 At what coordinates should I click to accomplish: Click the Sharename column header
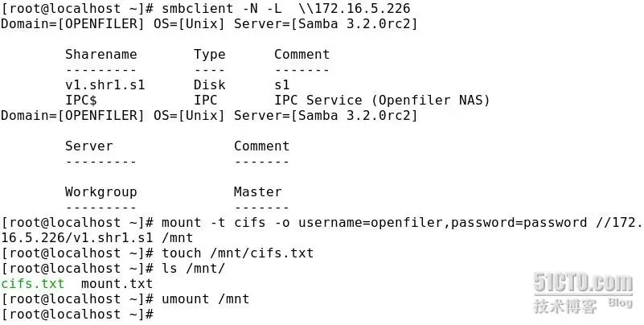click(101, 54)
